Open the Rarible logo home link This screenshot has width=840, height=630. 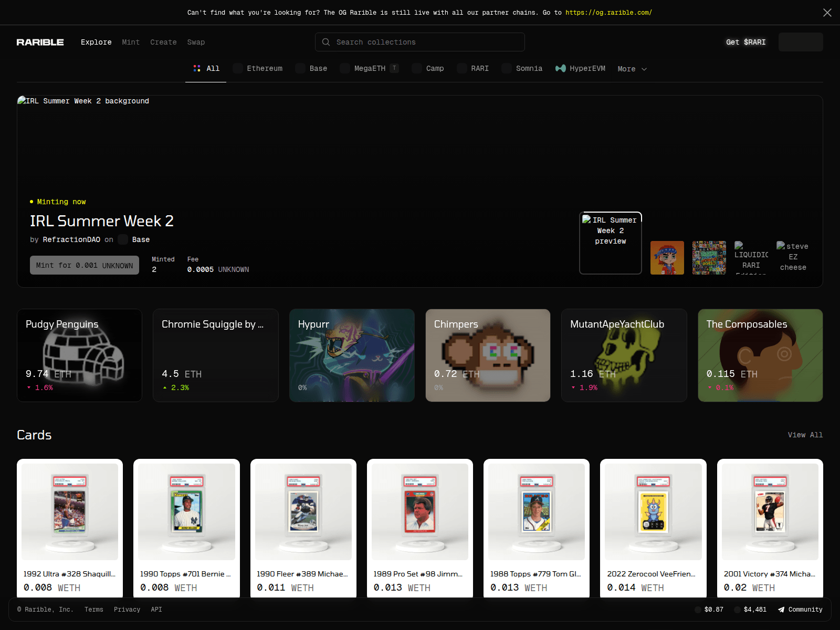point(40,42)
